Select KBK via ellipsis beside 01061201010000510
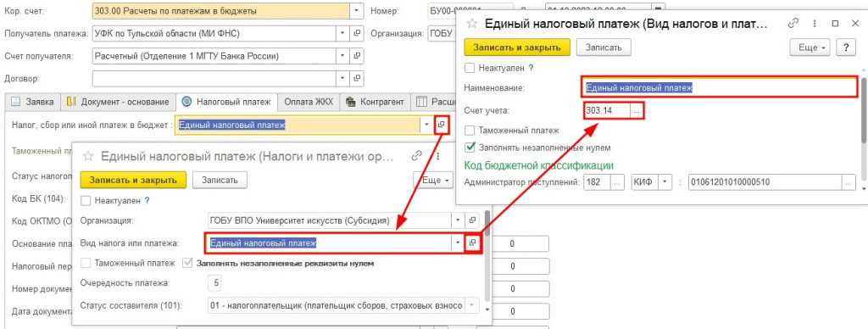Viewport: 868px width, 329px height. (x=848, y=181)
